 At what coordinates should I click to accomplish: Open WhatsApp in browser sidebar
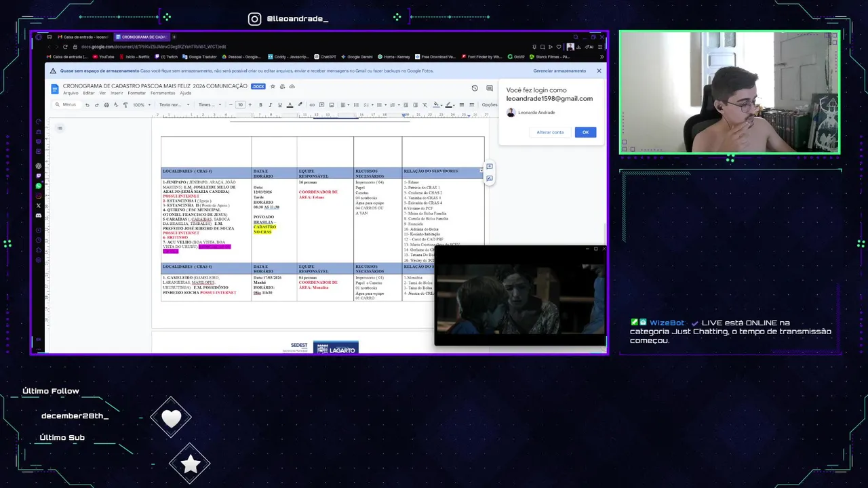(39, 186)
